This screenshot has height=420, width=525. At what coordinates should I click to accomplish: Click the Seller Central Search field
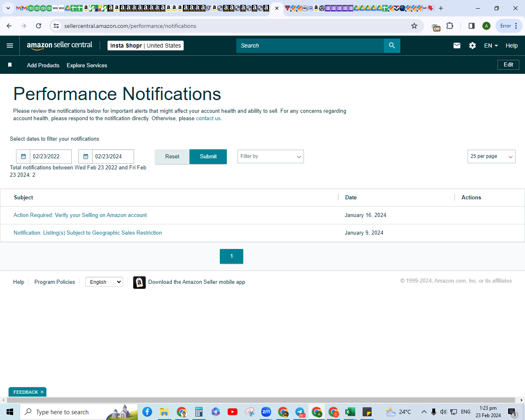(x=310, y=46)
